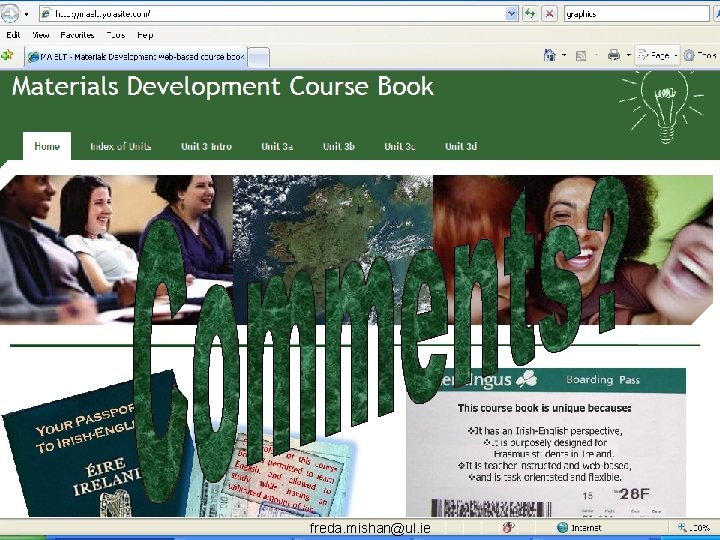Viewport: 720px width, 540px height.
Task: Click the RSS feeds icon
Action: click(x=581, y=56)
